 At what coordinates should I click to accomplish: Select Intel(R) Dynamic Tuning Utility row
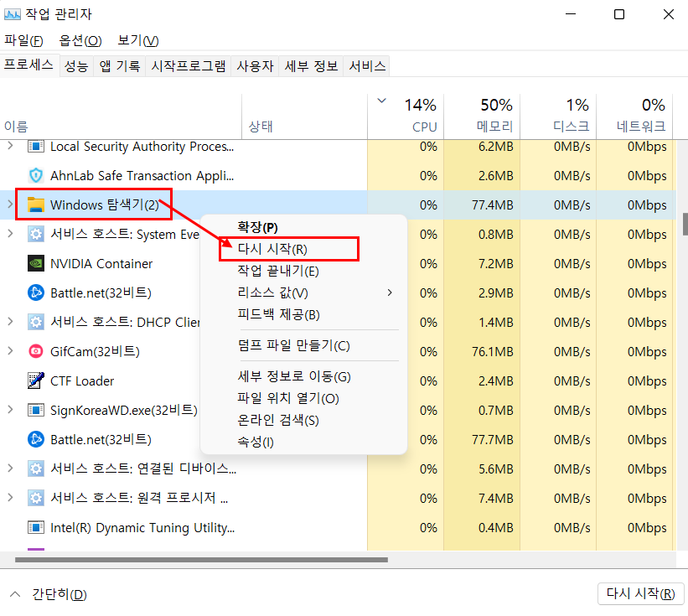[338, 527]
